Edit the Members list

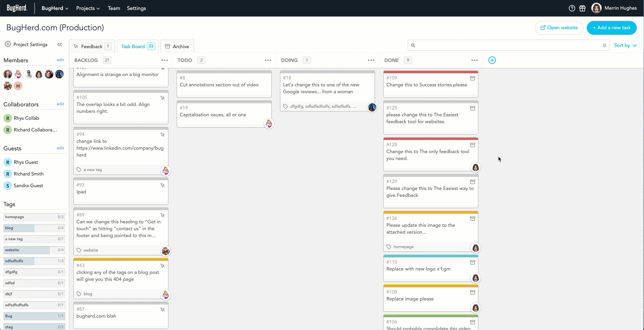pyautogui.click(x=60, y=60)
